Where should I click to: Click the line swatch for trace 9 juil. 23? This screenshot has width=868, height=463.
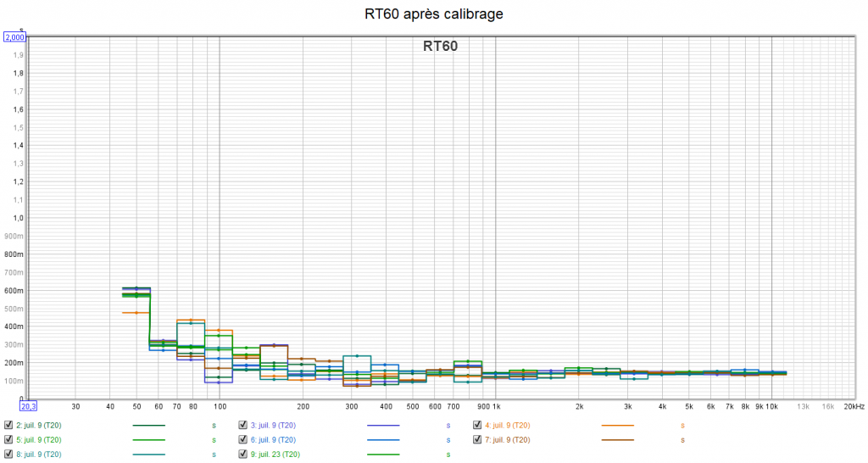click(x=383, y=455)
